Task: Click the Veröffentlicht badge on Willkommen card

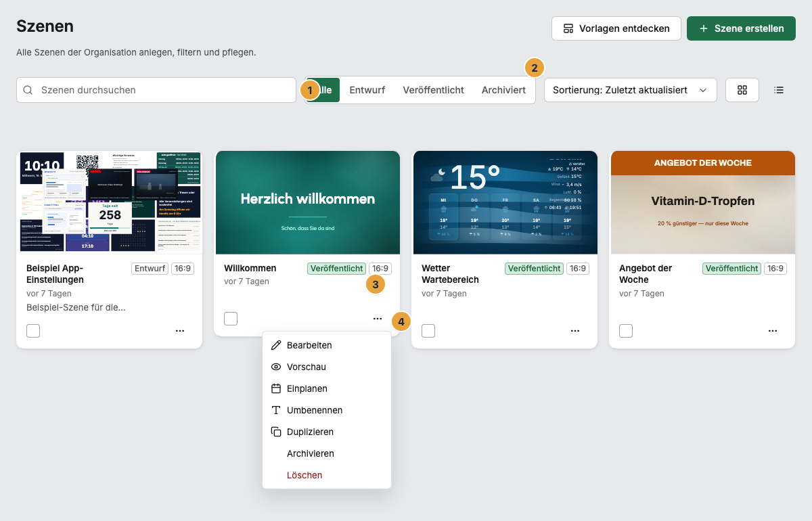Action: point(336,269)
